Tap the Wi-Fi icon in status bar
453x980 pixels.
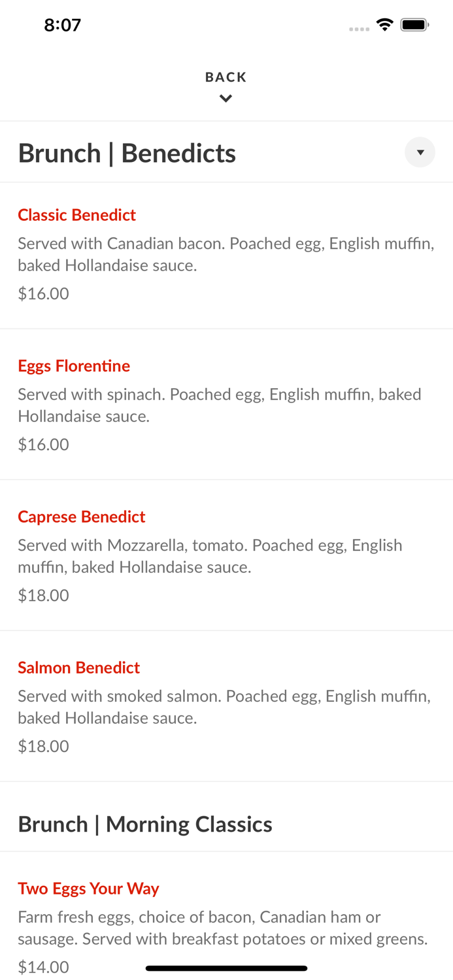tap(384, 25)
